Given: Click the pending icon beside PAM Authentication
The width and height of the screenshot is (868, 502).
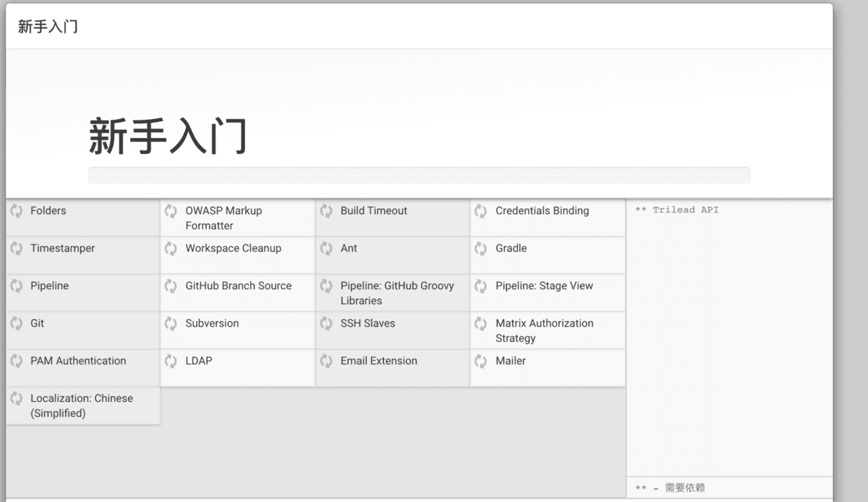Looking at the screenshot, I should 16,361.
